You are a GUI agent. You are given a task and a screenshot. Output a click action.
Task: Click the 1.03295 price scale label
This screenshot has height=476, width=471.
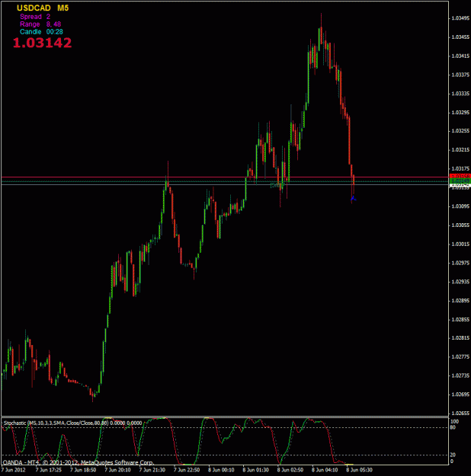[460, 113]
